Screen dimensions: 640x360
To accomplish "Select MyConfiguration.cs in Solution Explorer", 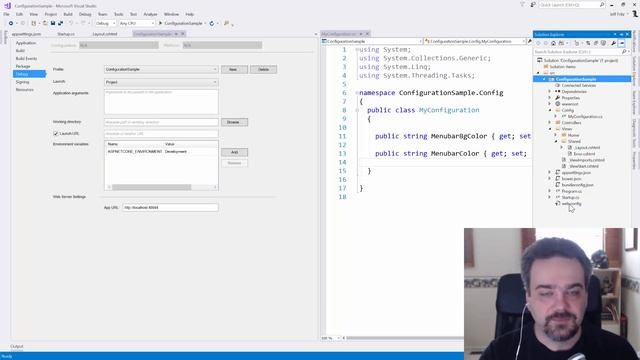I will click(x=585, y=116).
